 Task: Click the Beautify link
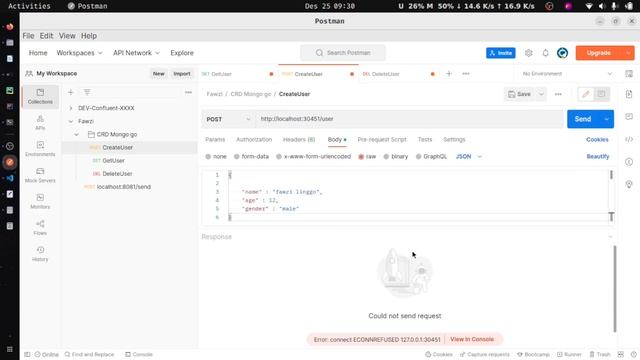pos(598,157)
